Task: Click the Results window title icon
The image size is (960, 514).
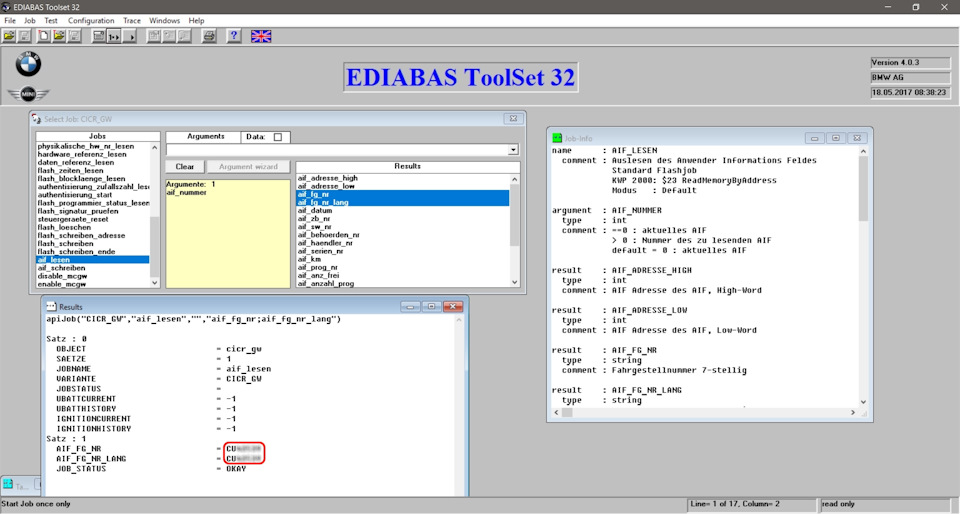Action: pos(51,307)
